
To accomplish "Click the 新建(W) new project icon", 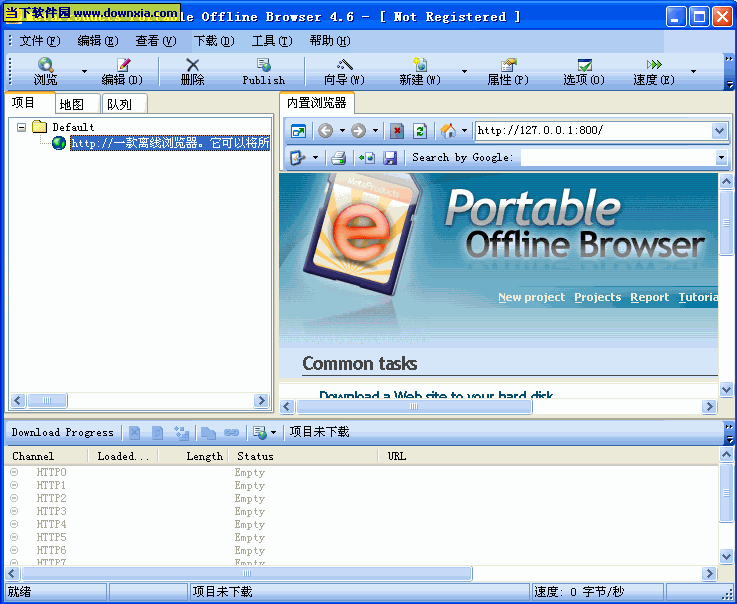I will [420, 64].
